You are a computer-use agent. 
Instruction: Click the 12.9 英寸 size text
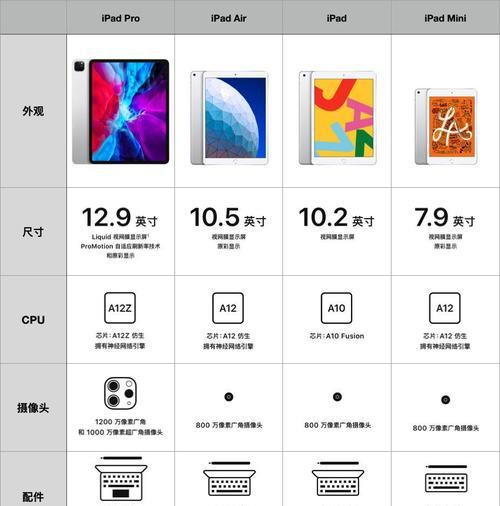[120, 217]
